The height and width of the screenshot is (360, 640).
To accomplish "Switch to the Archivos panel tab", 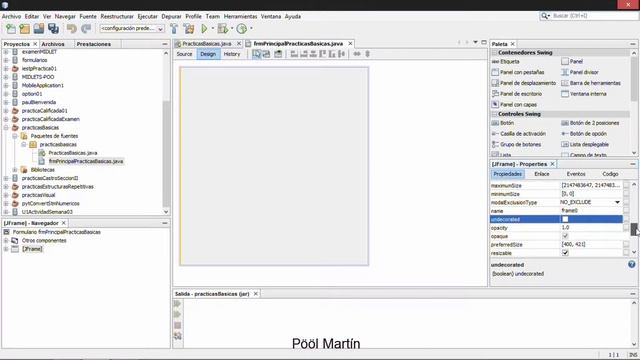I will point(53,44).
